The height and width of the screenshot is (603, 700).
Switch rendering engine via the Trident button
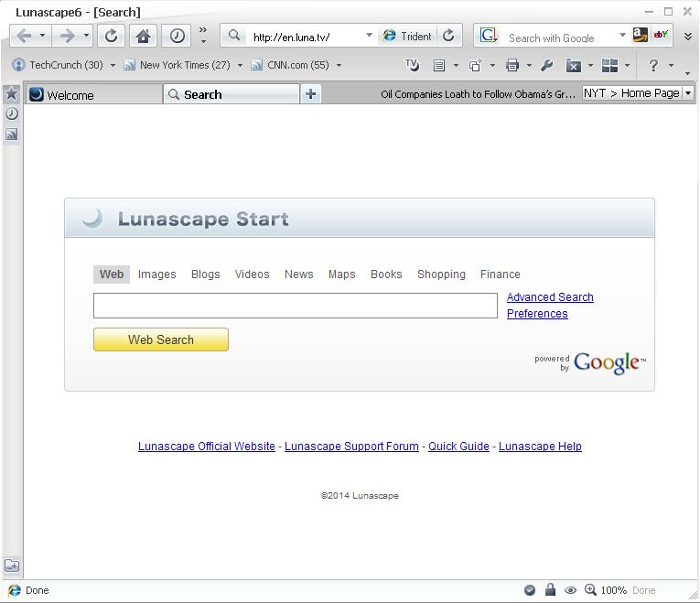(407, 36)
